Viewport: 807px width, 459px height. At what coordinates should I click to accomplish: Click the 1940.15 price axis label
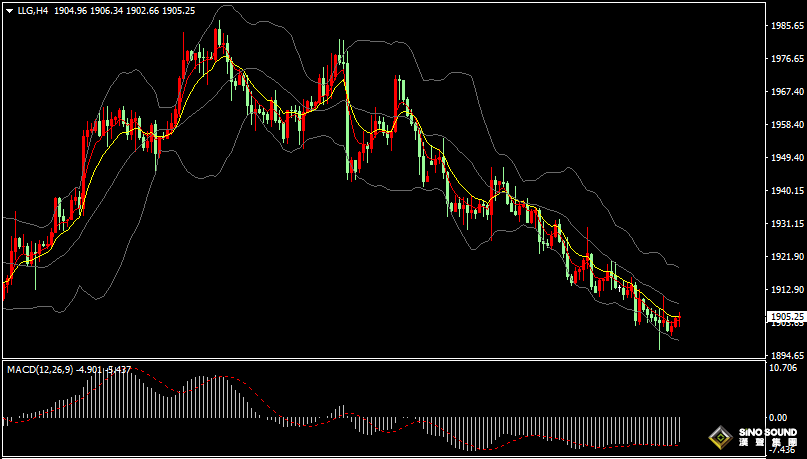[785, 191]
